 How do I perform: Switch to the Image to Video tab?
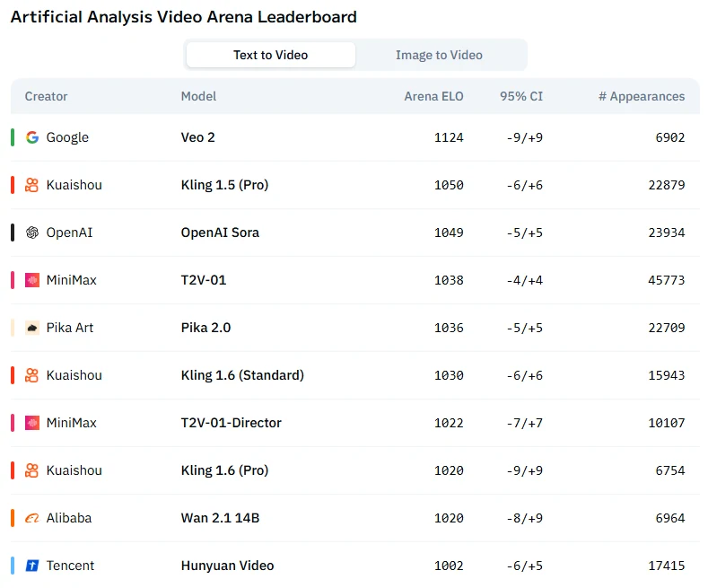[x=439, y=55]
